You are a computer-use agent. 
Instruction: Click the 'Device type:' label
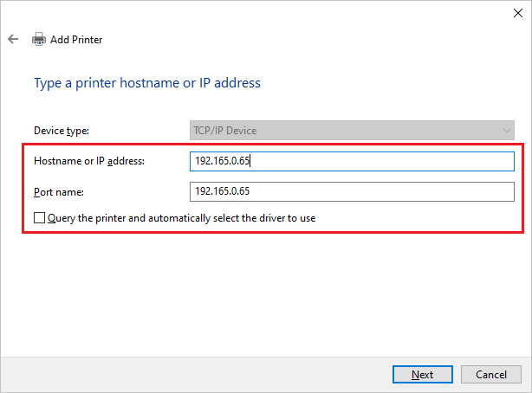[62, 131]
